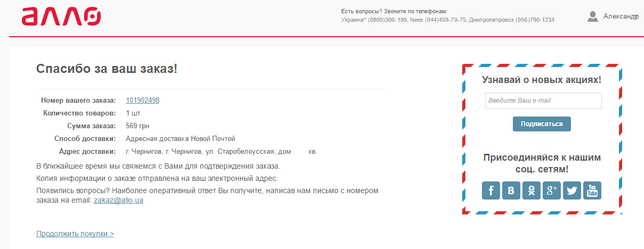Click the 'Адресная доставка Новой Почтой' text

click(x=180, y=139)
